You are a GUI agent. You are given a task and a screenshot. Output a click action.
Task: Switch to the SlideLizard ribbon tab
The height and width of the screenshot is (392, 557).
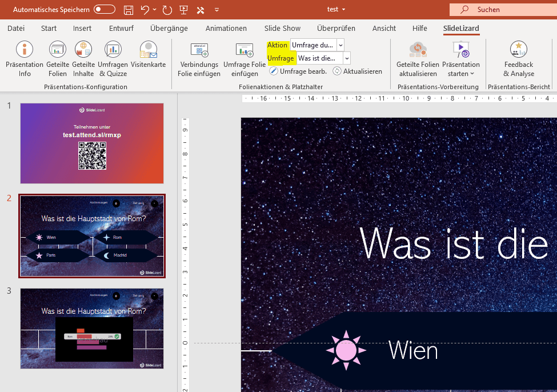[460, 28]
